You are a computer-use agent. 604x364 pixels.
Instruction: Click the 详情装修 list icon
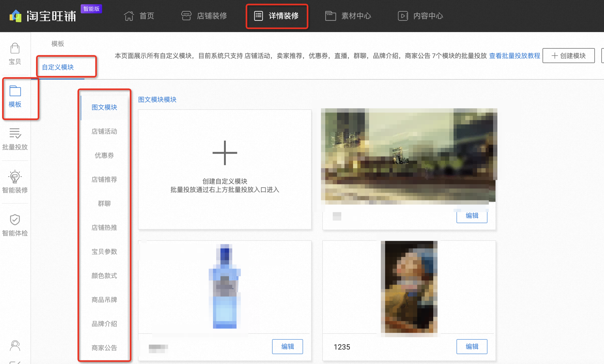(x=258, y=16)
